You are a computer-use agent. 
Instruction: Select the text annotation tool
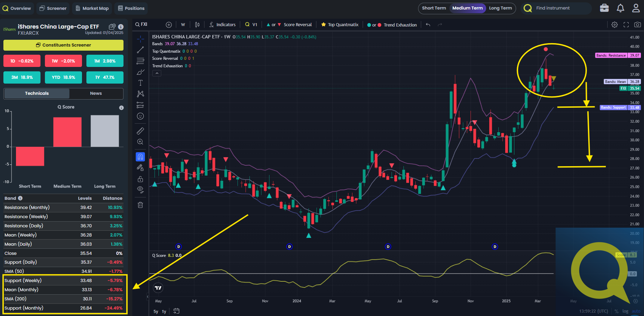(x=140, y=83)
